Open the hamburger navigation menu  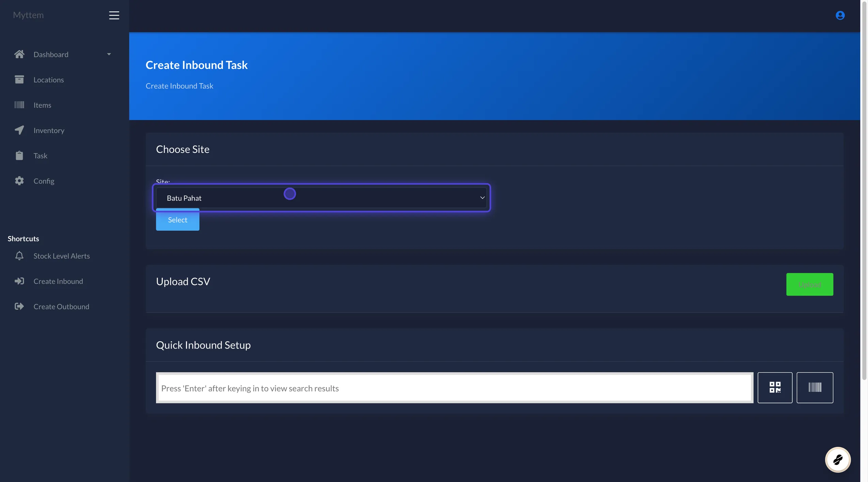click(114, 15)
